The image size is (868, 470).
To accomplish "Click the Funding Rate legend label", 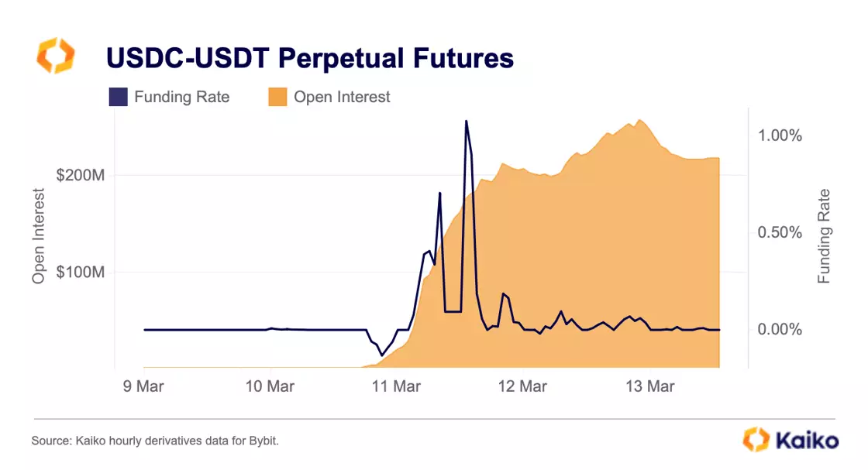I will pos(181,97).
